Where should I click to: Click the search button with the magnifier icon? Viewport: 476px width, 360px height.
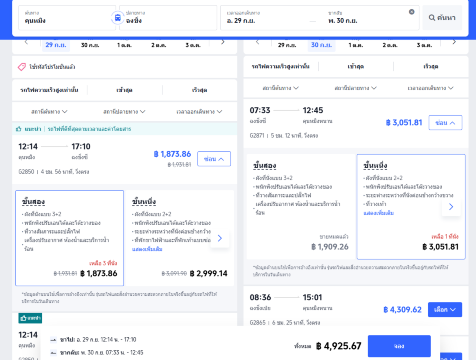point(442,17)
